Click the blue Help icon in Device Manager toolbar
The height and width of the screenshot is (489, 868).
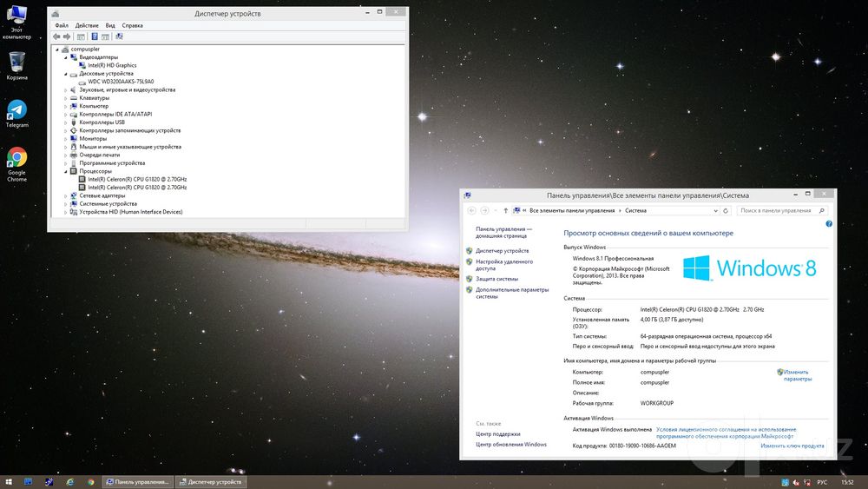[x=95, y=36]
